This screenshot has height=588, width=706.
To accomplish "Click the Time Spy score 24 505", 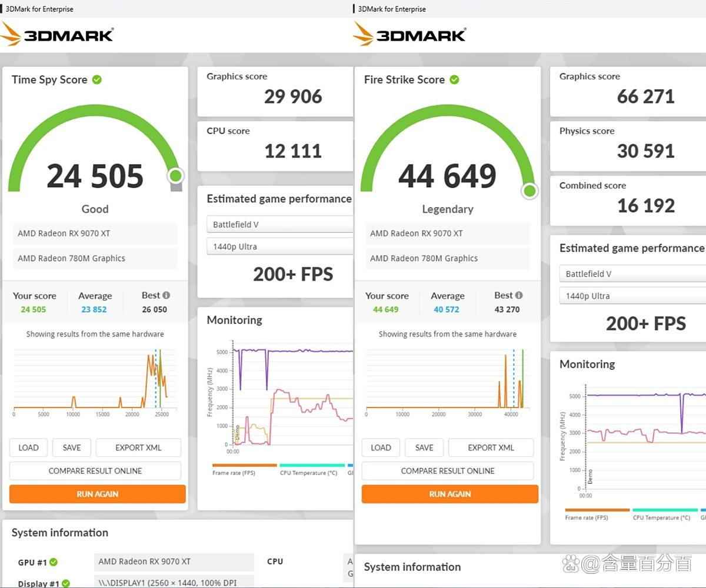I will click(x=95, y=176).
